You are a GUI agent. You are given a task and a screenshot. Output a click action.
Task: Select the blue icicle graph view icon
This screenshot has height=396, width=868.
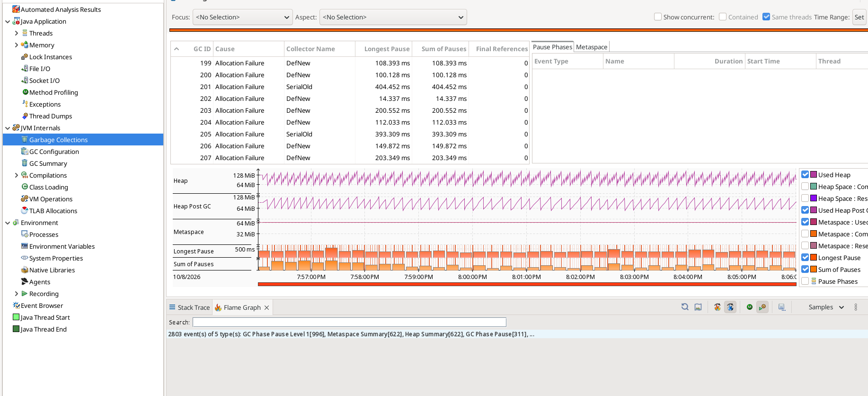(730, 307)
